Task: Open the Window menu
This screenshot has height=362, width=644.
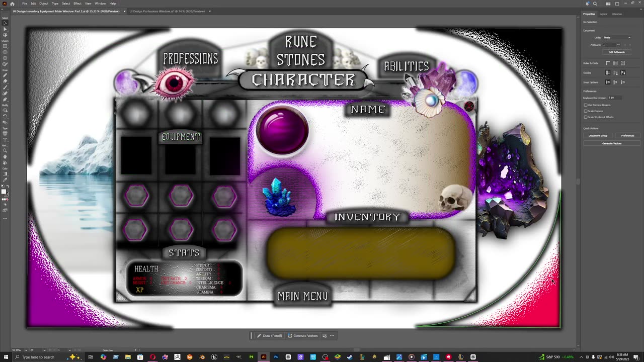Action: (100, 4)
